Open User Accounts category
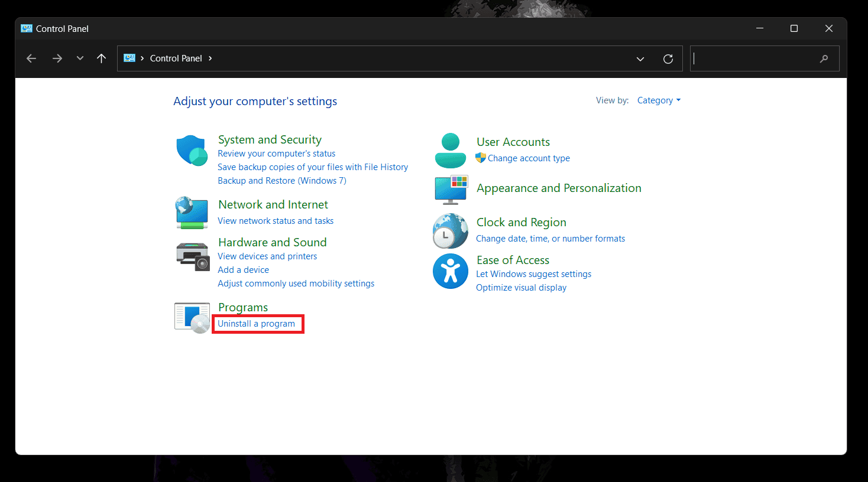The width and height of the screenshot is (868, 482). tap(513, 142)
